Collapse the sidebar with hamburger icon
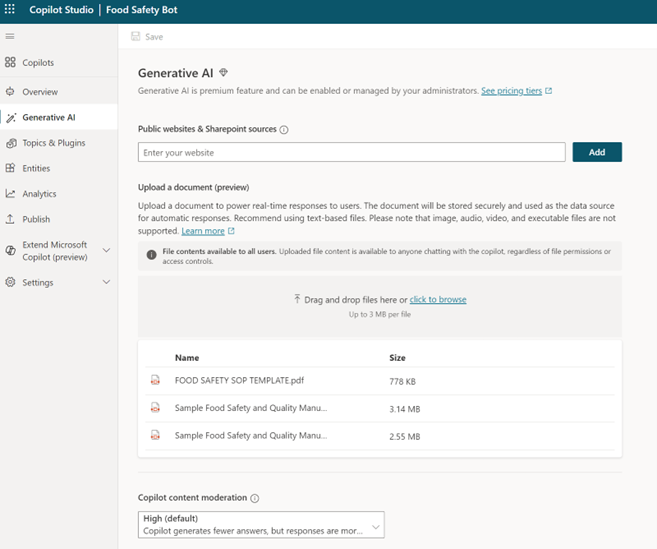Screen dimensions: 657x549 coord(10,36)
